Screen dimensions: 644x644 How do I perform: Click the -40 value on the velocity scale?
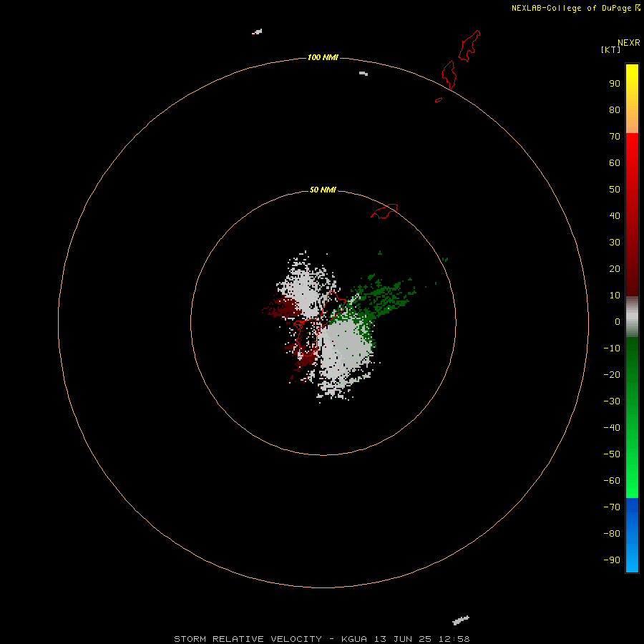(x=612, y=428)
